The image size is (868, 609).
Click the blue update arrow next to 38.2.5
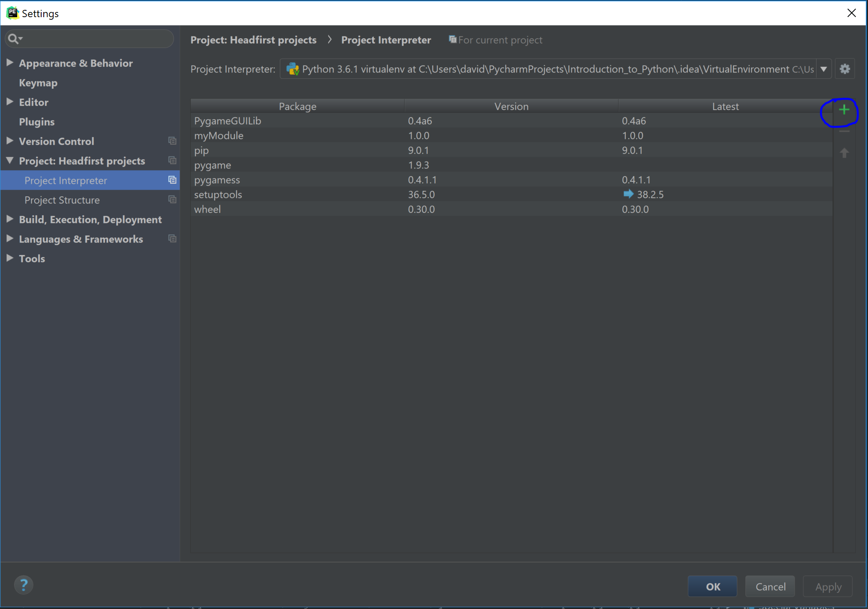click(628, 194)
